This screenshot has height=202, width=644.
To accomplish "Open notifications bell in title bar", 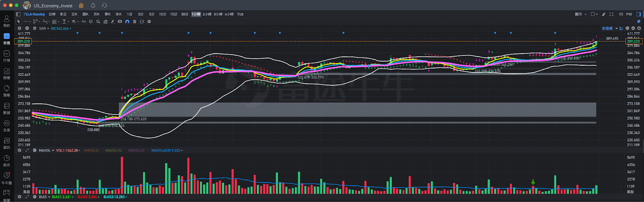I will [x=93, y=6].
